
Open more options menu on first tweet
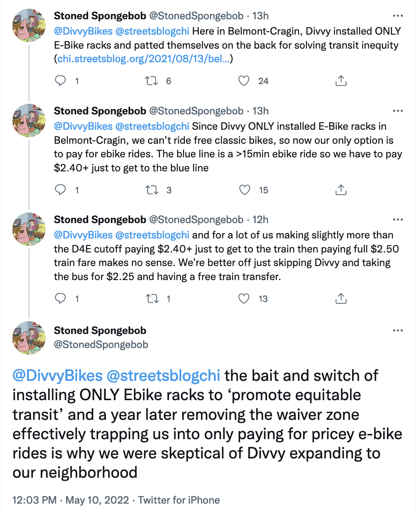398,16
